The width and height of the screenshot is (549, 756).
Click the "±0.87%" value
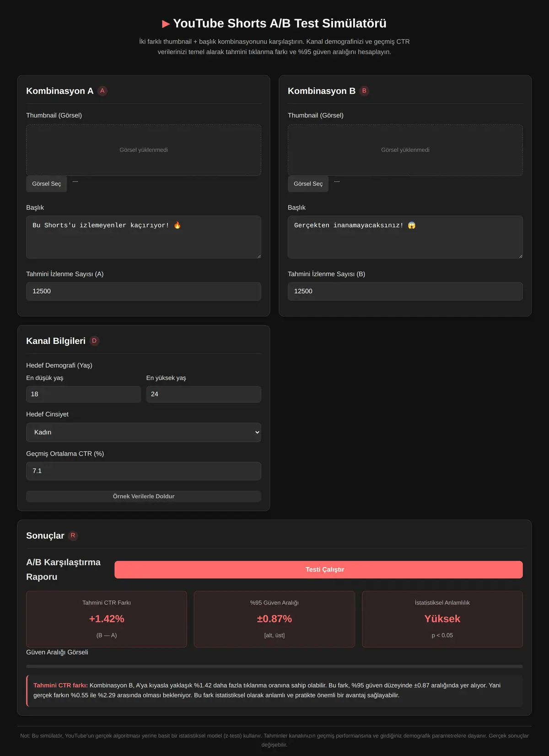coord(274,619)
